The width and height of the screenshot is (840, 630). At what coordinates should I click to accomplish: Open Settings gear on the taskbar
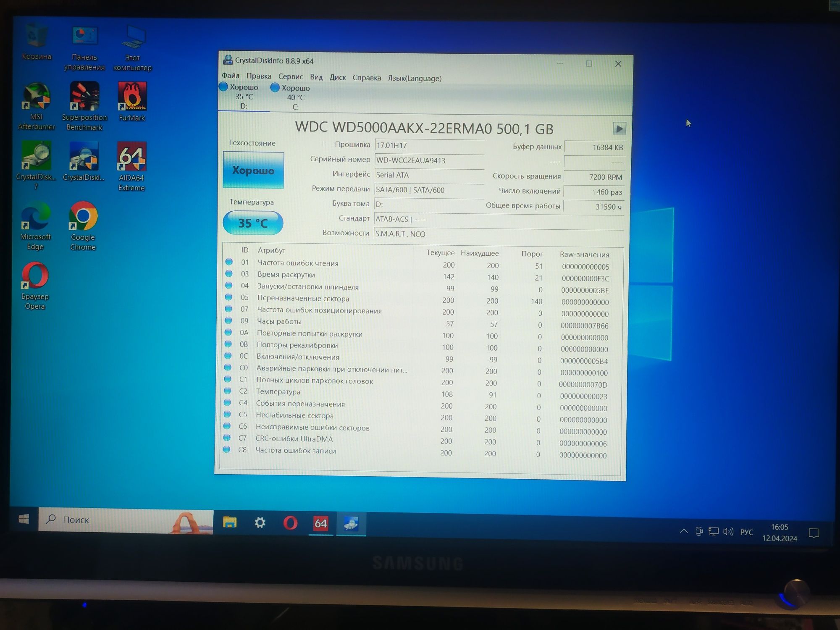click(x=260, y=522)
